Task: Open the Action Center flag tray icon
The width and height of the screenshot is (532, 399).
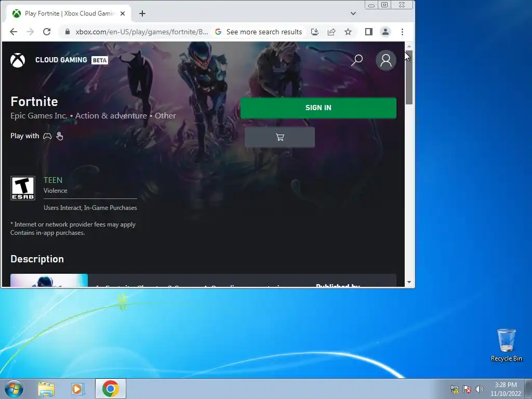Action: coord(467,389)
